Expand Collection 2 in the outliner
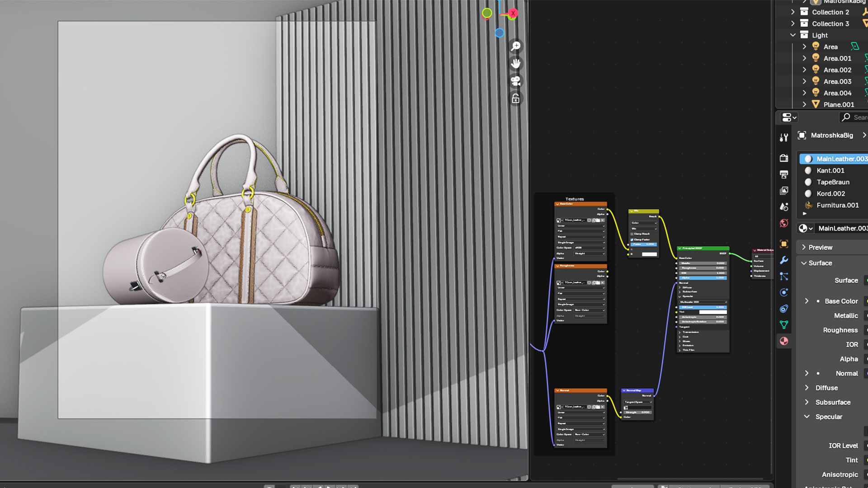 tap(793, 12)
